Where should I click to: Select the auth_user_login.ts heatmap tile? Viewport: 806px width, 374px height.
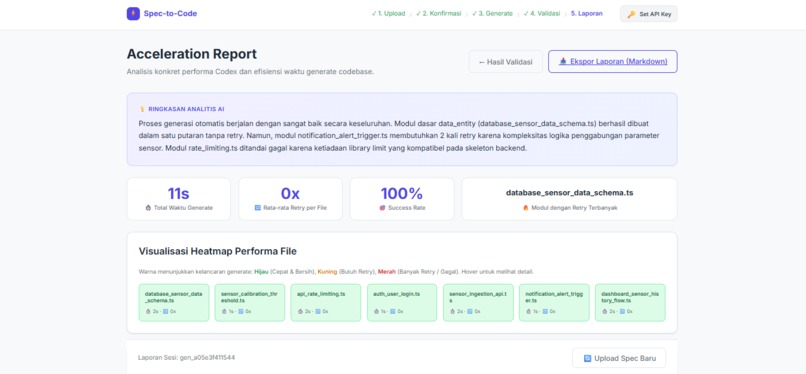point(402,303)
